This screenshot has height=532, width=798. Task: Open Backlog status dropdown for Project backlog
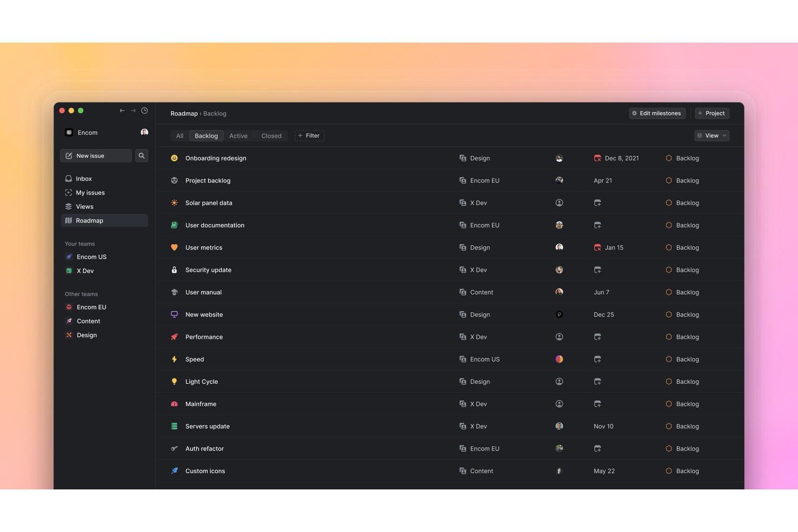click(682, 181)
